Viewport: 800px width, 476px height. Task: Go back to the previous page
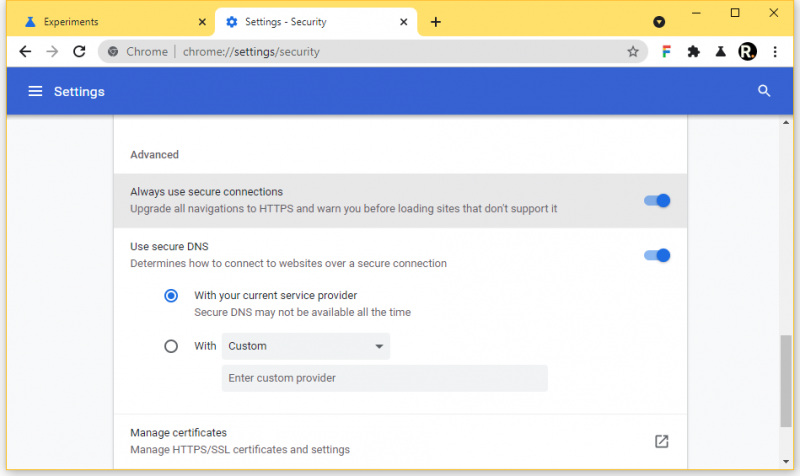25,52
